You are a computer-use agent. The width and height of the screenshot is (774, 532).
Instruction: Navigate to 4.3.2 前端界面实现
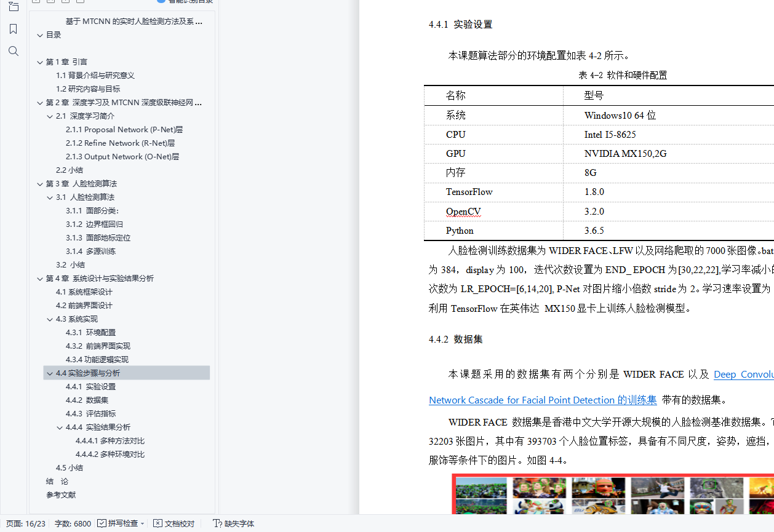(x=98, y=346)
